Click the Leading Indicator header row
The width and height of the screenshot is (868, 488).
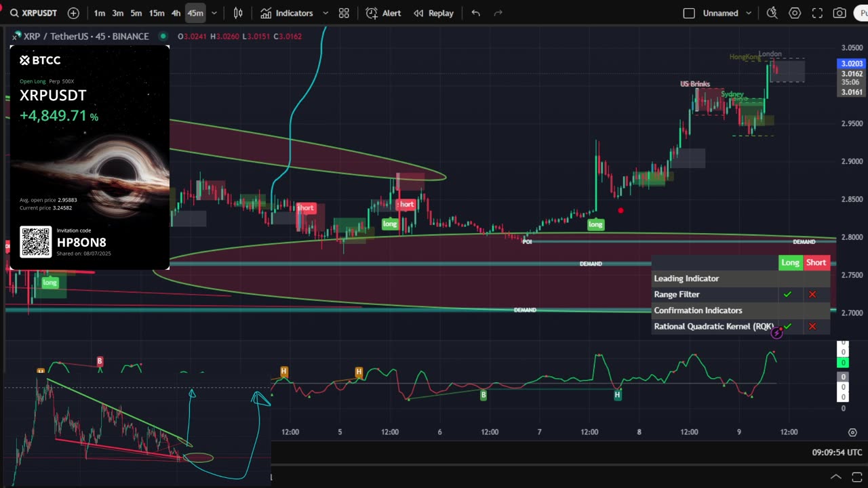coord(741,279)
